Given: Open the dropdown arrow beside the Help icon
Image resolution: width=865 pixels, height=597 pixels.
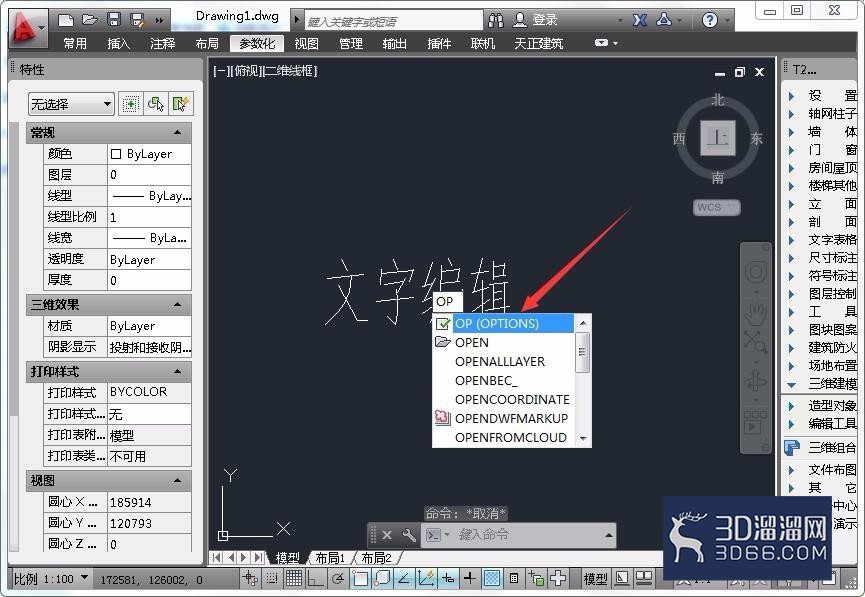Looking at the screenshot, I should pos(728,21).
